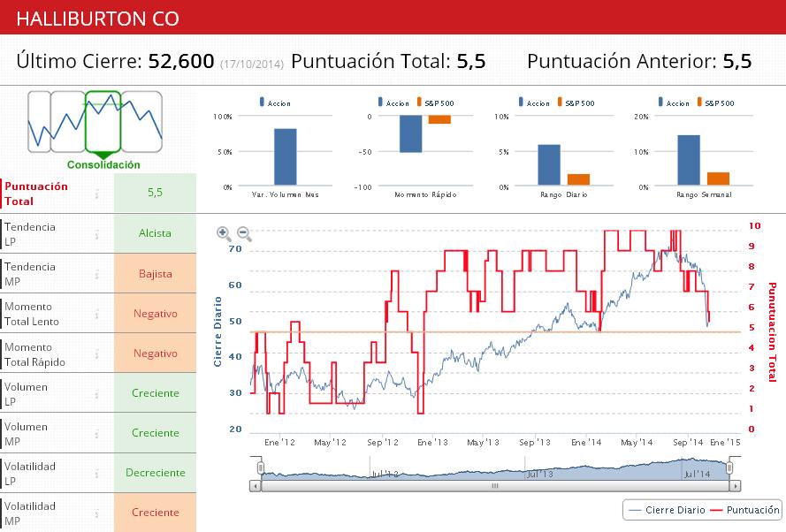The image size is (786, 532).
Task: Open info icon for Volatilidad LP row
Action: click(x=96, y=474)
